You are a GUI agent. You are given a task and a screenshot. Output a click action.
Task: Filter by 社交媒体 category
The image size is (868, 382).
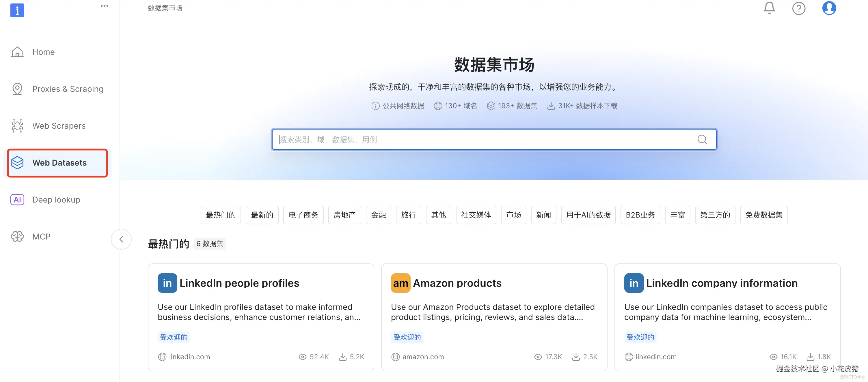coord(476,215)
